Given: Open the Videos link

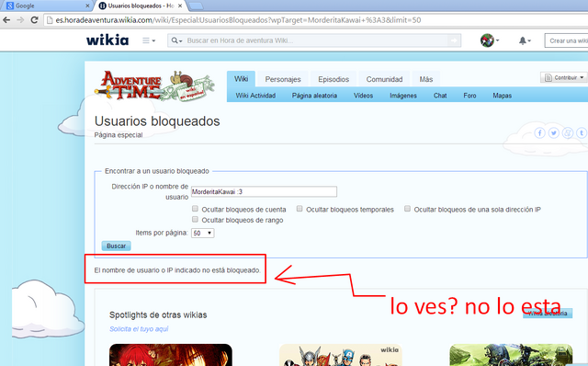Looking at the screenshot, I should point(363,96).
